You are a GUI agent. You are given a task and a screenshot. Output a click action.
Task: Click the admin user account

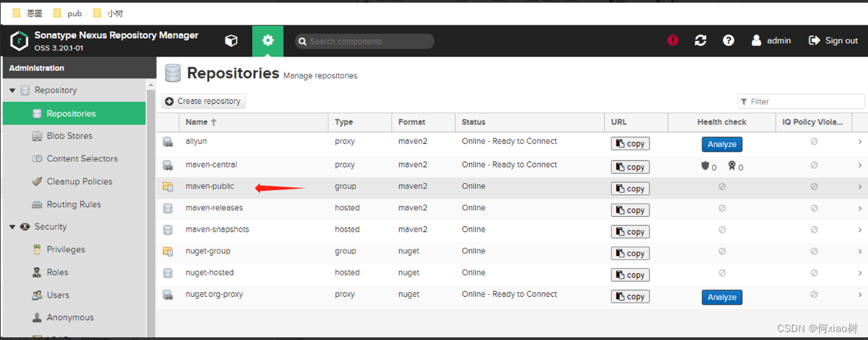coord(771,41)
